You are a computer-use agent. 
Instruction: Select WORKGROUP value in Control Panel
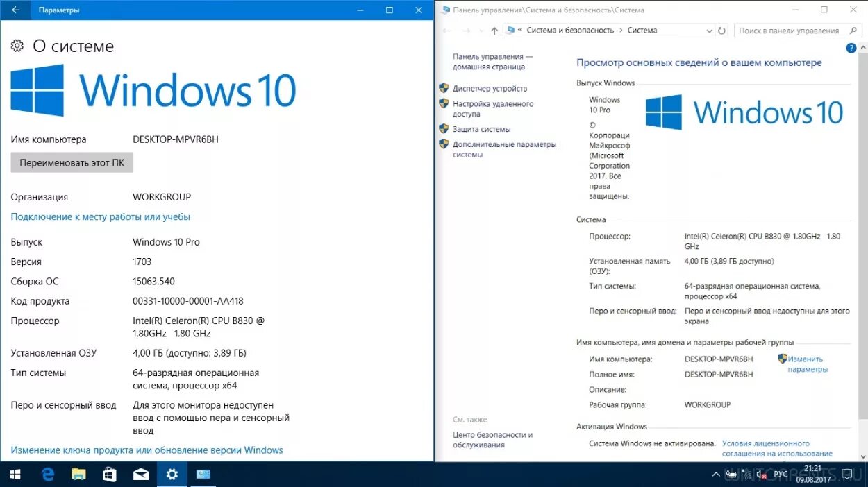(x=708, y=404)
